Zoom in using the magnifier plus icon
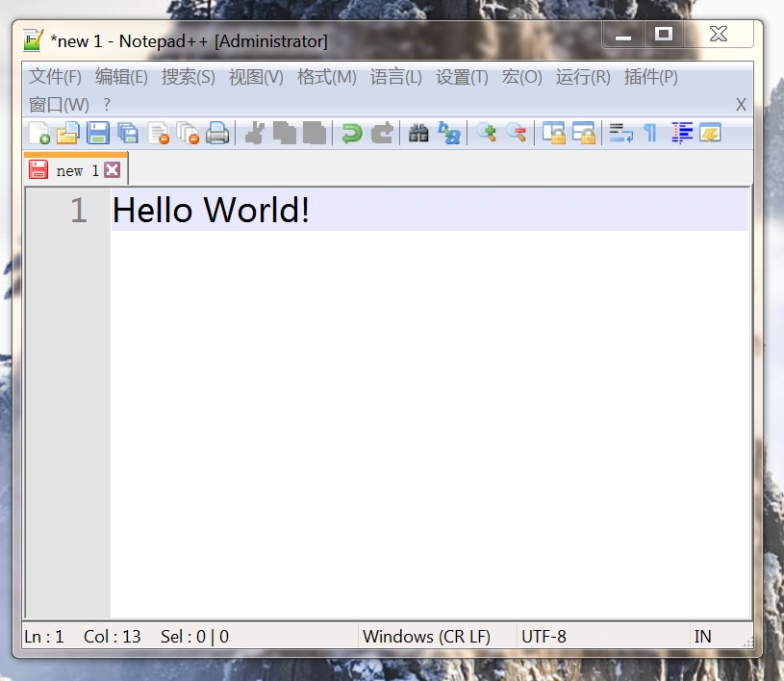The image size is (784, 681). (x=486, y=133)
